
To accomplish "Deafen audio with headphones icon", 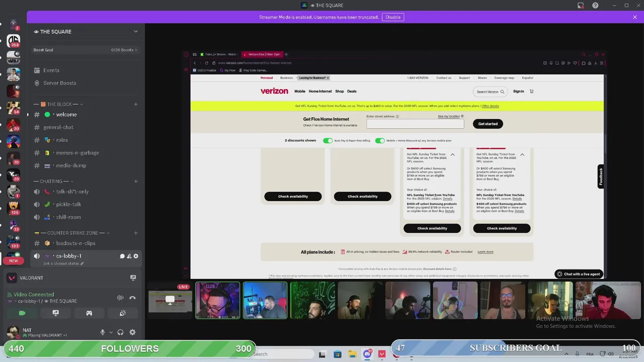I will tap(120, 332).
